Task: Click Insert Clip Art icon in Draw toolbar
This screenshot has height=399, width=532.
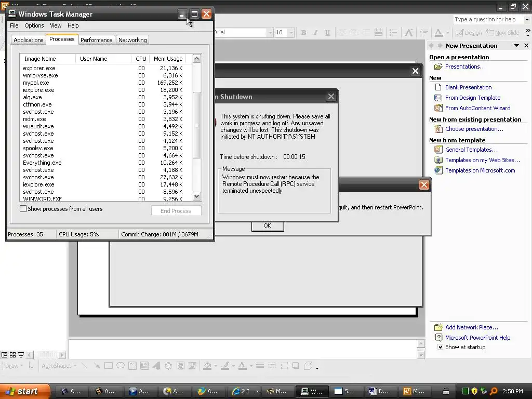Action: coord(180,365)
